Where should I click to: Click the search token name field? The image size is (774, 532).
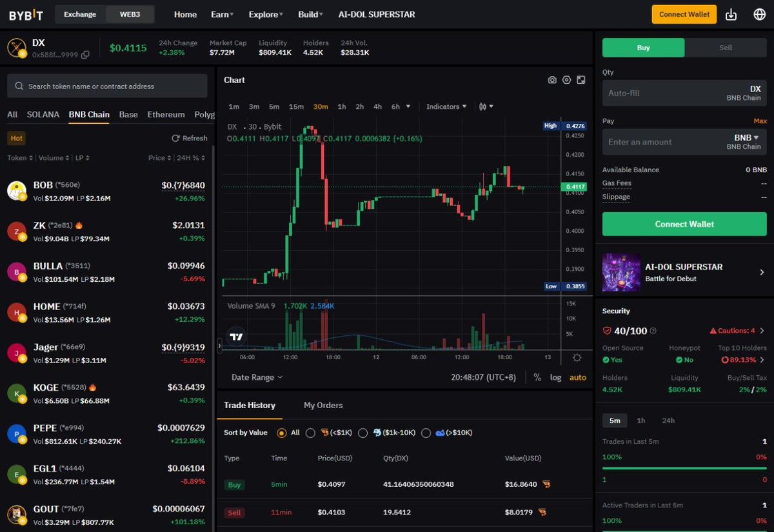(107, 86)
